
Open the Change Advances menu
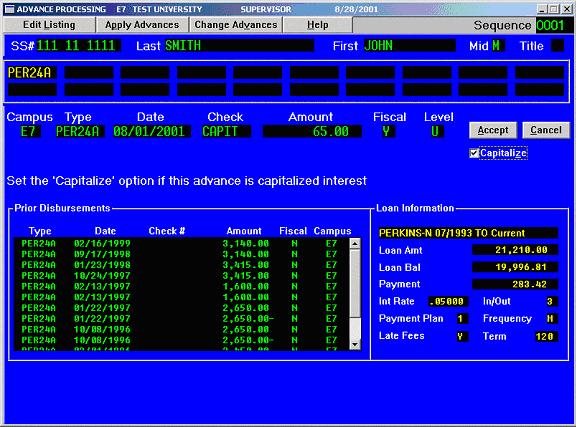point(236,25)
